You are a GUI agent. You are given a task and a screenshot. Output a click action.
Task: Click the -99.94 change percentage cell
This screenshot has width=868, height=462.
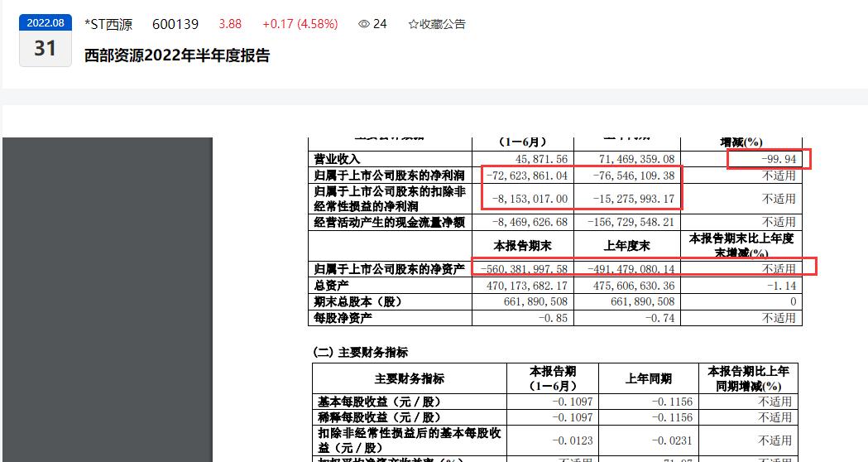coord(779,159)
